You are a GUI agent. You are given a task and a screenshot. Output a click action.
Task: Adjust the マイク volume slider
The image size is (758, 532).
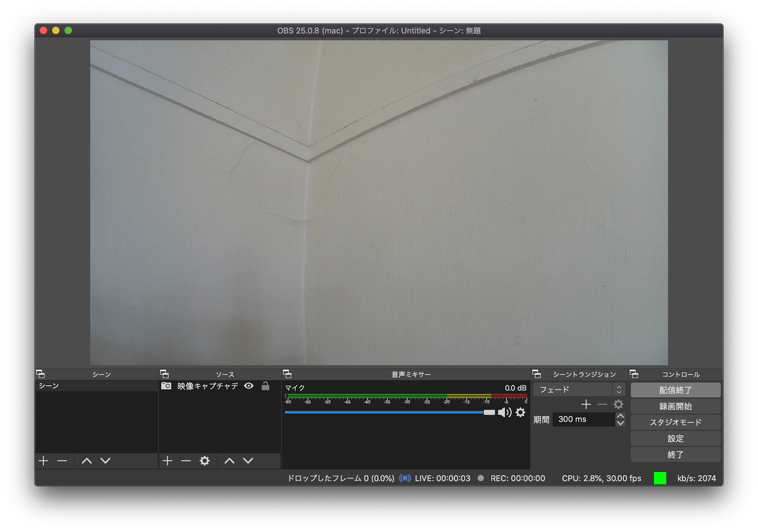coord(489,413)
